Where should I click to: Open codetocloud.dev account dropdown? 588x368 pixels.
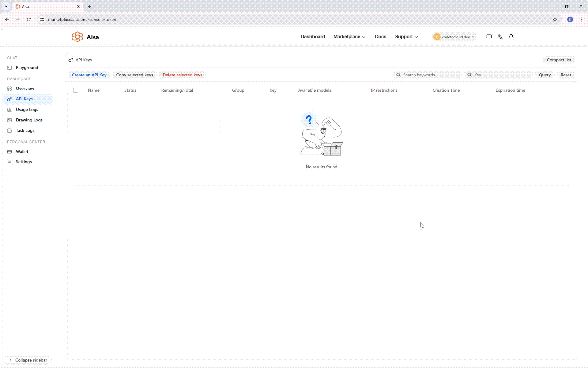point(454,37)
